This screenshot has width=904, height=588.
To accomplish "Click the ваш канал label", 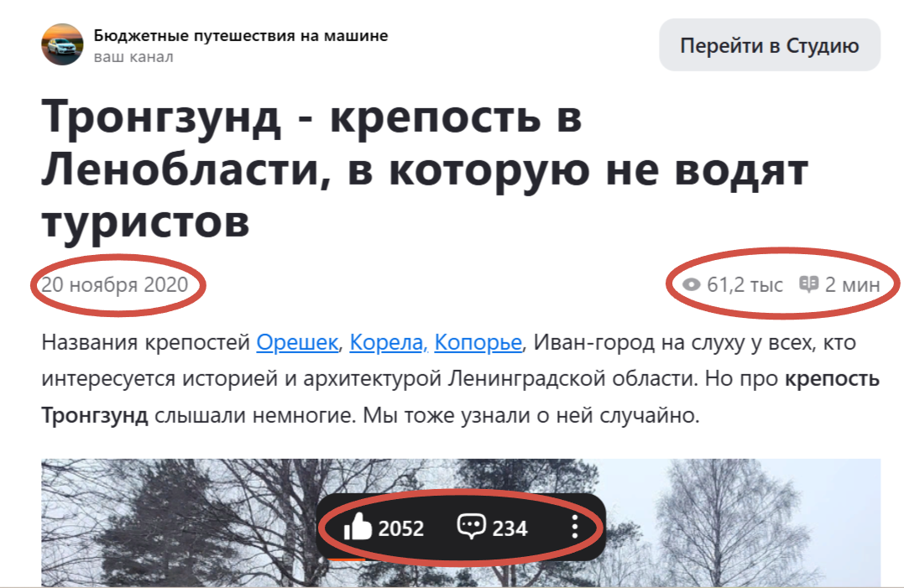I will [133, 57].
